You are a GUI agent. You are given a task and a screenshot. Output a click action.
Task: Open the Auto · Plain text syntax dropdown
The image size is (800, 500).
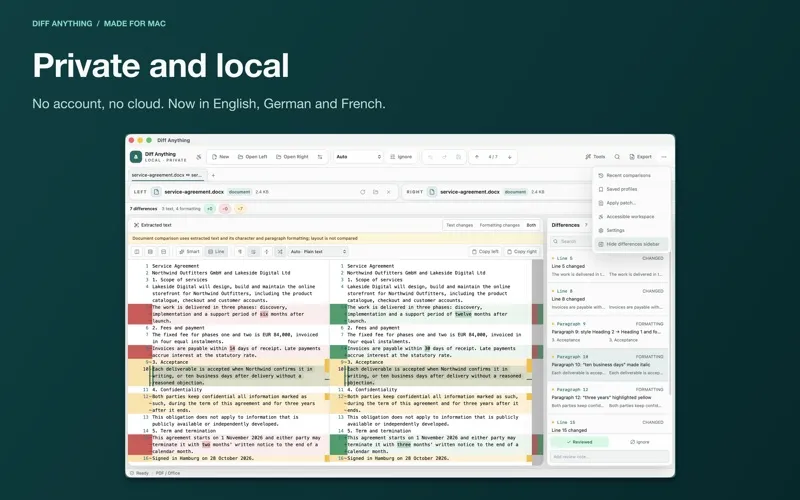(x=318, y=252)
